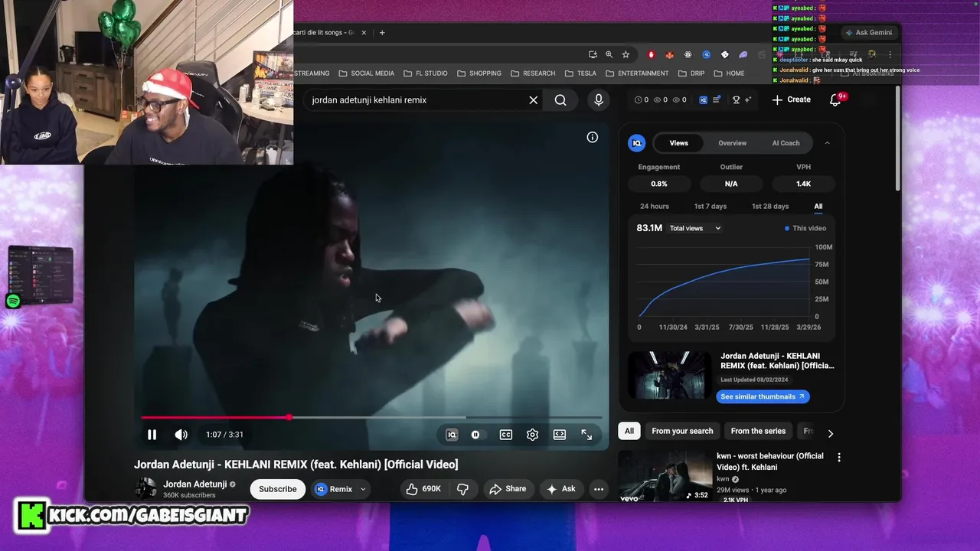
Task: Open the TESLA bookmarks folder
Action: (x=580, y=73)
